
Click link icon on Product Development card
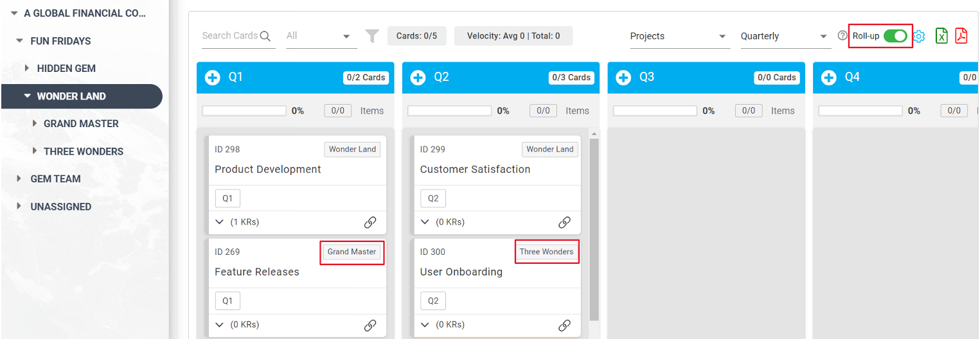point(370,222)
